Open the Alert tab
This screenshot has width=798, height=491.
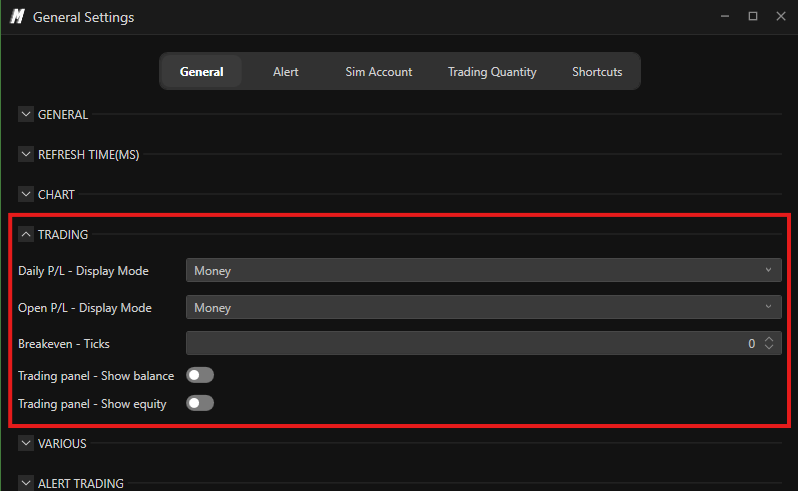[x=286, y=72]
